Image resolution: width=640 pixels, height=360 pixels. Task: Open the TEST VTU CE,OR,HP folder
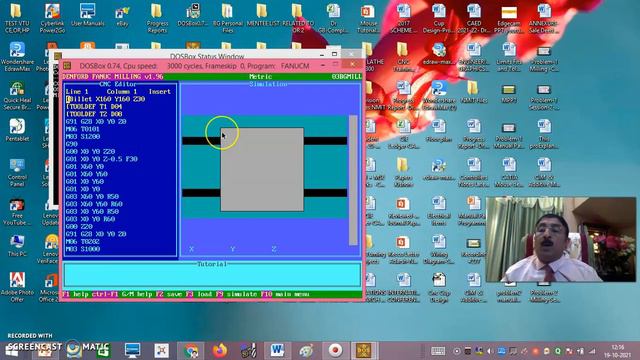pos(17,18)
